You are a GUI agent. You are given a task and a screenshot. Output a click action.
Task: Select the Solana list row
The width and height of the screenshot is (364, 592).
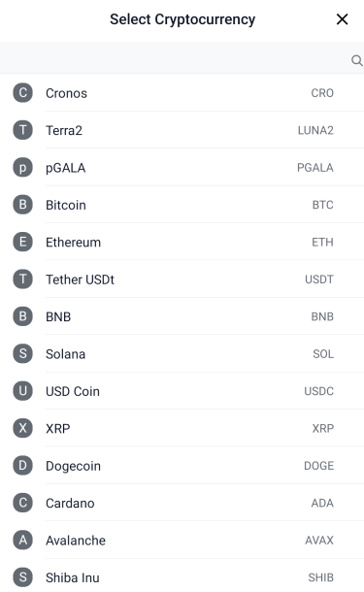182,354
